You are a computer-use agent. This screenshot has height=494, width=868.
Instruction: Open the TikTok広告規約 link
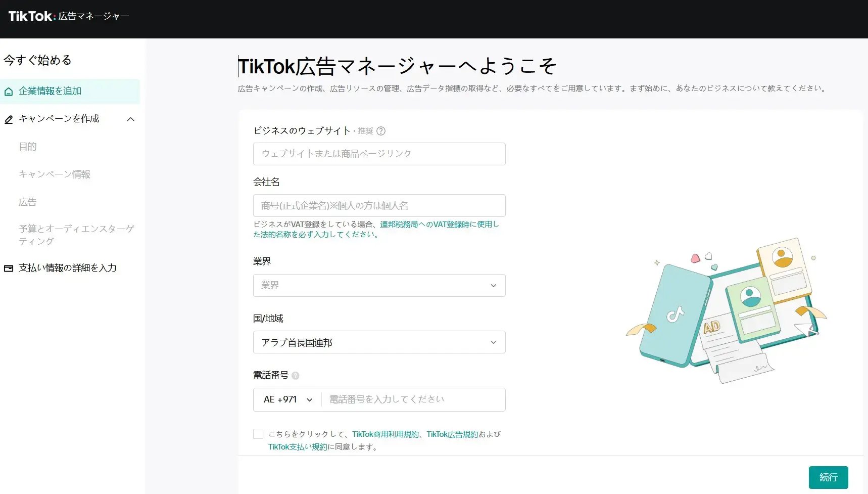pos(452,434)
